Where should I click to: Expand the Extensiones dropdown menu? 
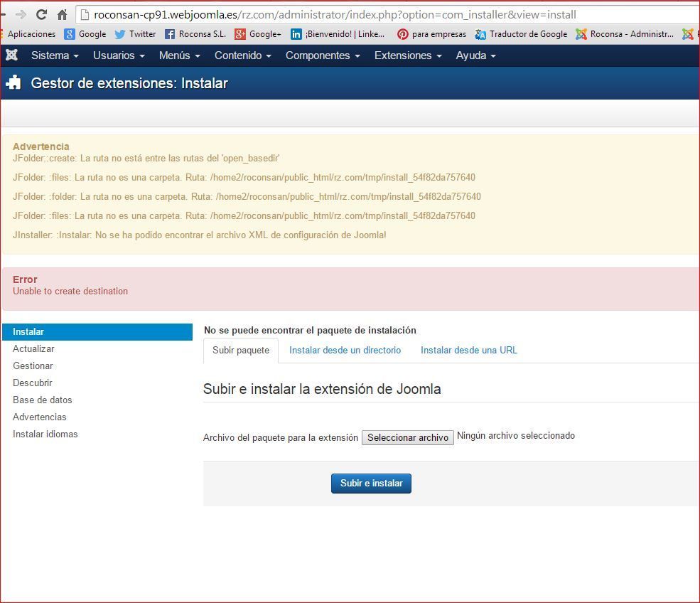[408, 55]
